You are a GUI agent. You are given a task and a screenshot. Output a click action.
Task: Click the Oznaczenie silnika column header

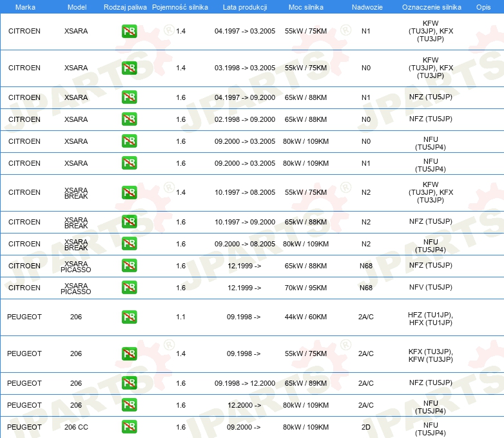pos(431,6)
